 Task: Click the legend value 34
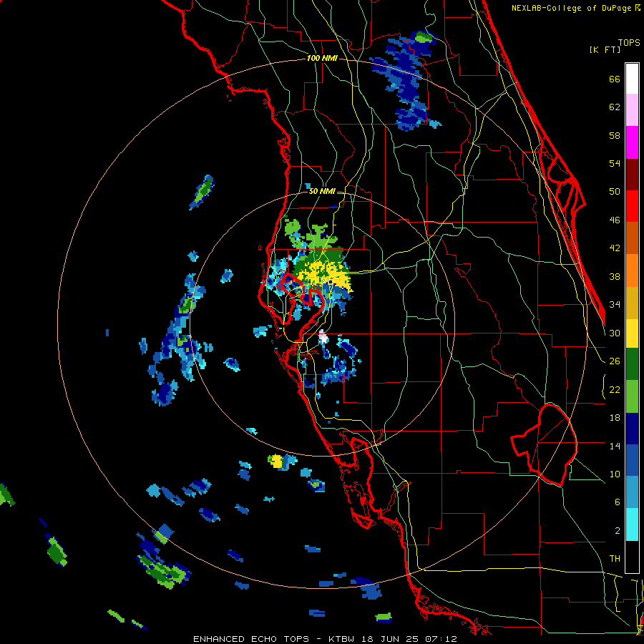click(615, 305)
